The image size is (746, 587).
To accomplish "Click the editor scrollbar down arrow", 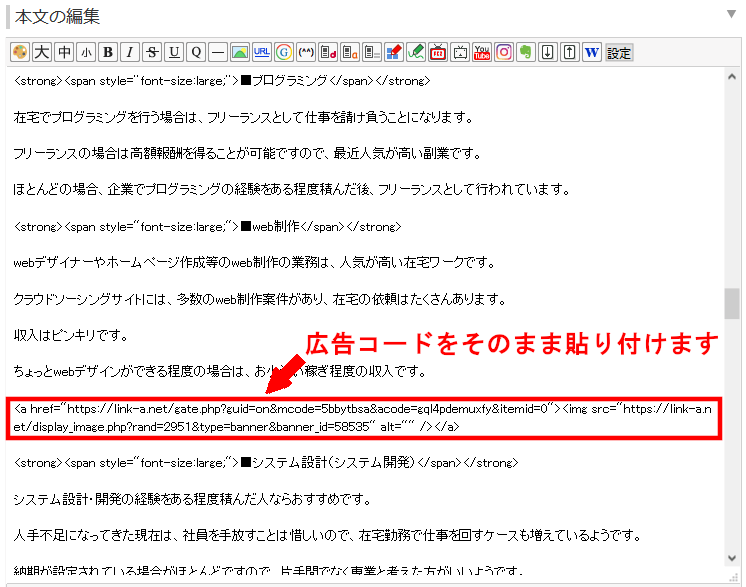I will (x=732, y=558).
